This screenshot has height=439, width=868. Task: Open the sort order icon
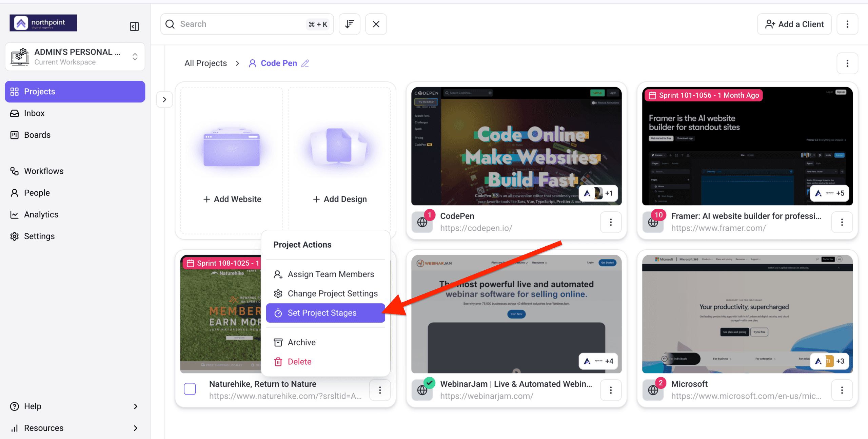pos(350,24)
